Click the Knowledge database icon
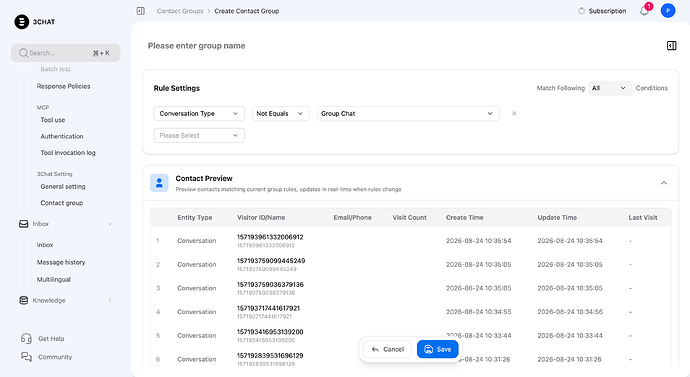This screenshot has width=690, height=377. coord(24,300)
